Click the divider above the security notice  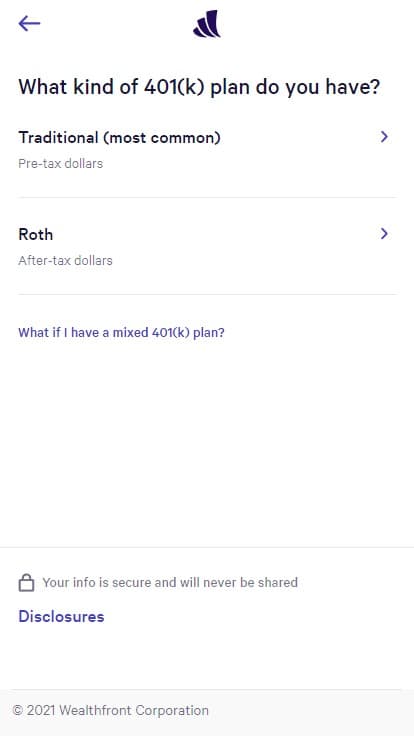207,547
